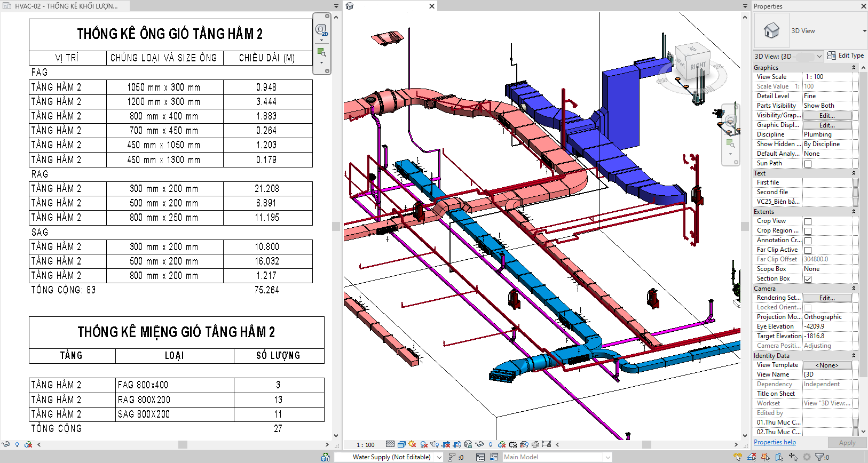Image resolution: width=868 pixels, height=463 pixels.
Task: Open the Properties help link
Action: pyautogui.click(x=775, y=442)
